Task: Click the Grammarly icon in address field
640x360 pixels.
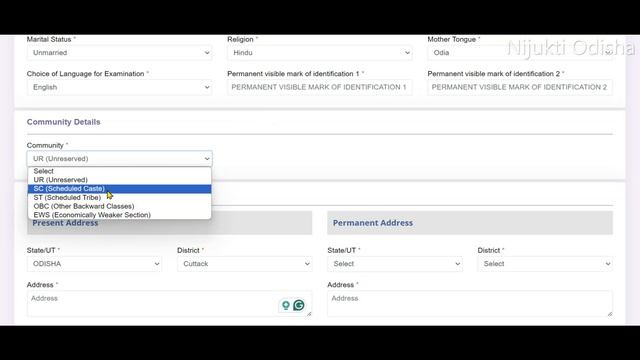Action: click(x=299, y=305)
